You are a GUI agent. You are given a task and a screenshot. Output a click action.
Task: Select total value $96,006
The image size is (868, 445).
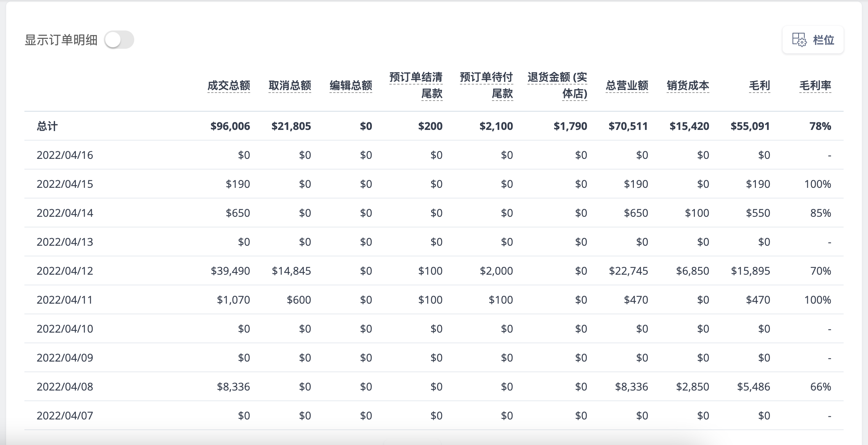[230, 126]
